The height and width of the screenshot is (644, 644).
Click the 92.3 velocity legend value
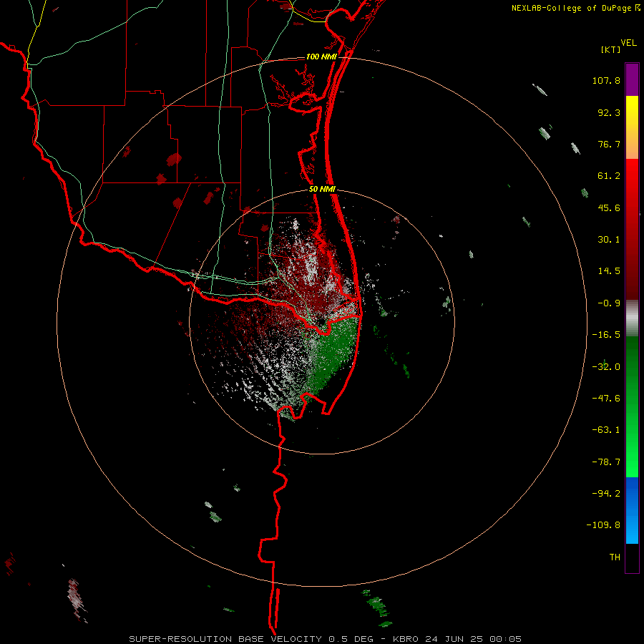pos(609,112)
